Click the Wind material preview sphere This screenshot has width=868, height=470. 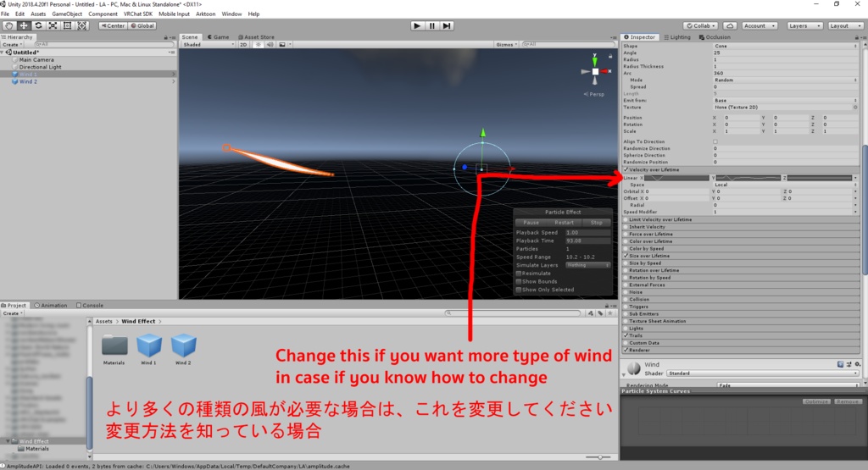pos(634,368)
